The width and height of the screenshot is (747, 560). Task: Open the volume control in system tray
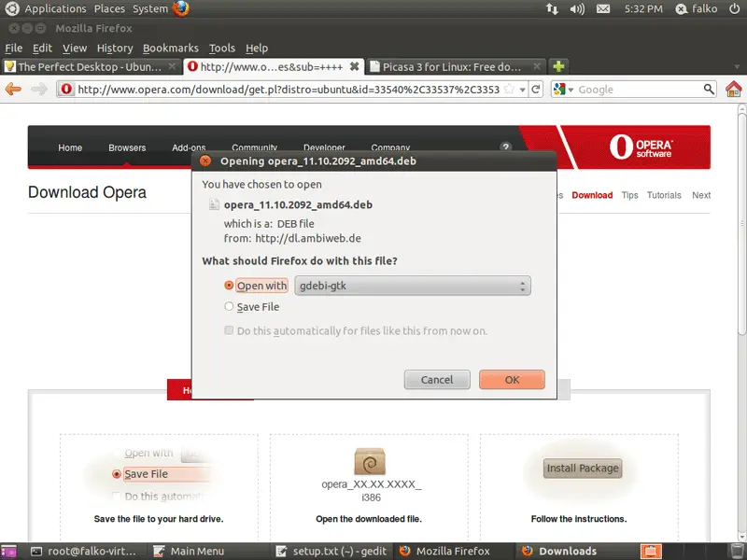(577, 8)
